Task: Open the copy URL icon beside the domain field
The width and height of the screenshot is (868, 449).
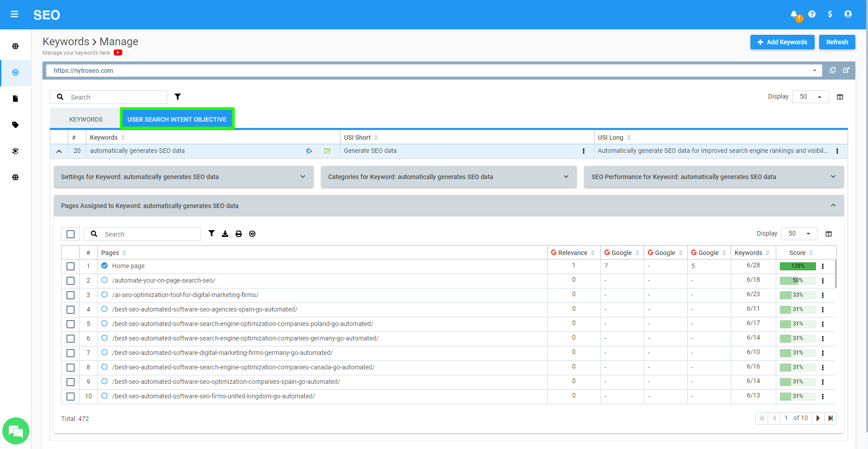Action: click(833, 70)
